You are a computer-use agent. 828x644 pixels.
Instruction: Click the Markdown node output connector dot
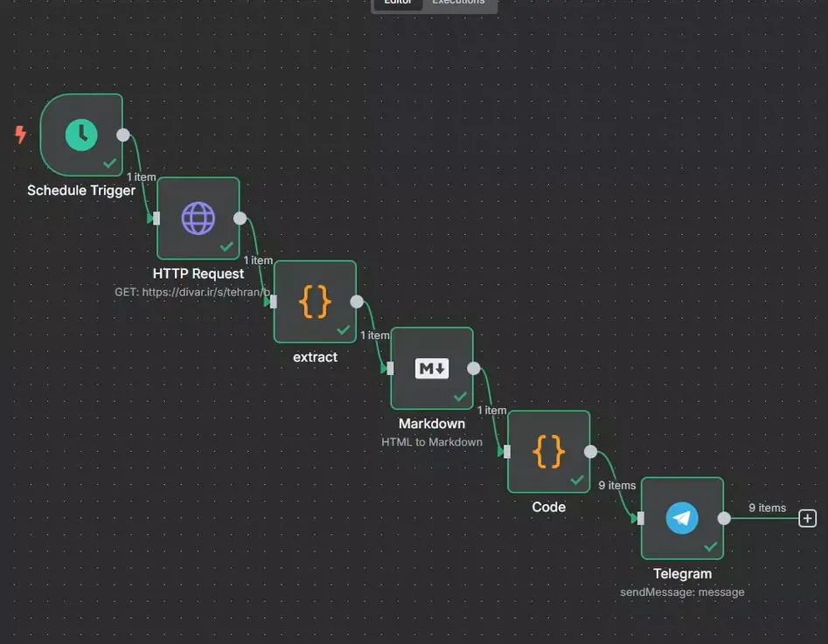[x=474, y=369]
